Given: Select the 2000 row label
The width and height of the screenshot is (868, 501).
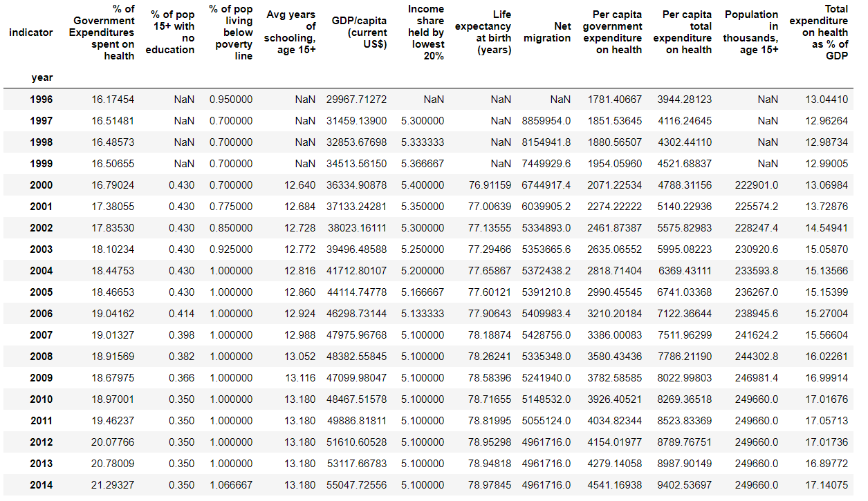Looking at the screenshot, I should point(41,185).
